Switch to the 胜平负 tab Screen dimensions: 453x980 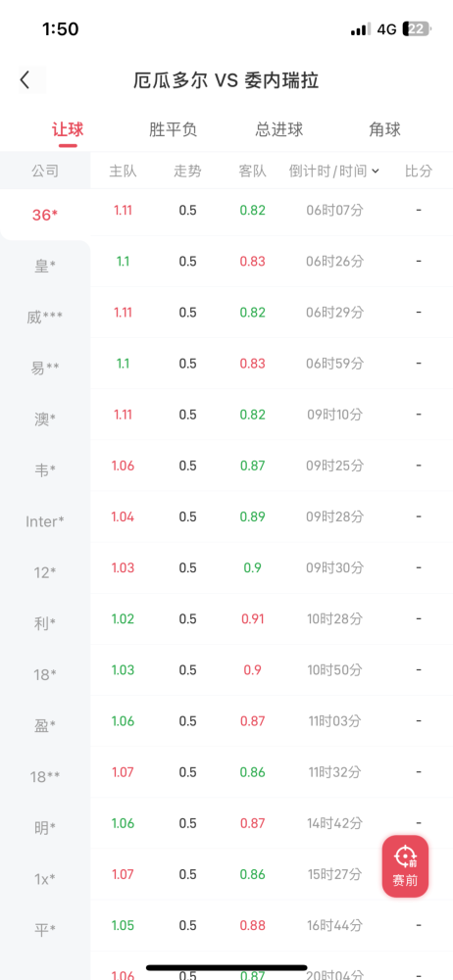coord(174,129)
